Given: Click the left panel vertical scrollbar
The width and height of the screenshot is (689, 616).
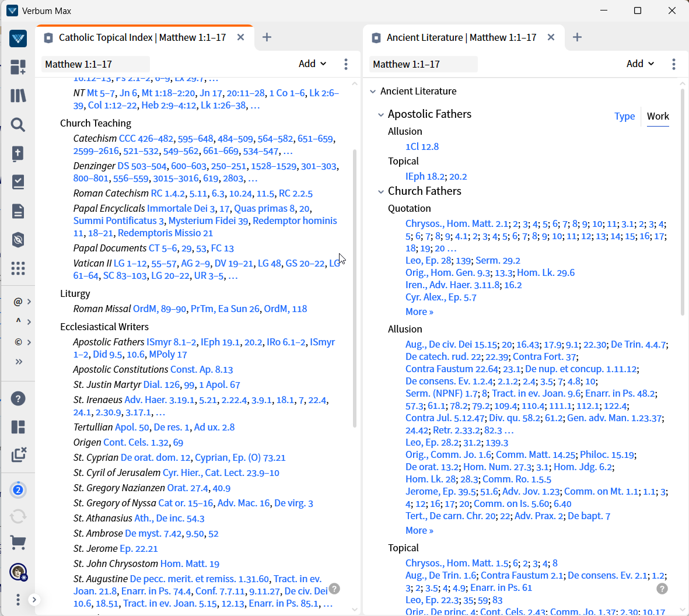Looking at the screenshot, I should [355, 288].
